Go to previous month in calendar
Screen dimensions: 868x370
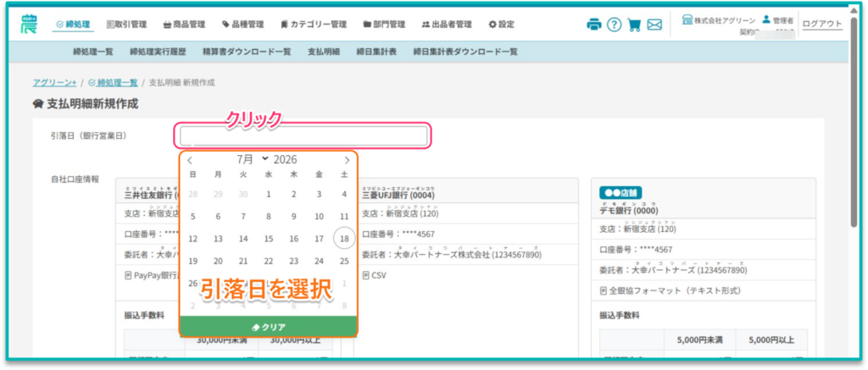(x=190, y=160)
